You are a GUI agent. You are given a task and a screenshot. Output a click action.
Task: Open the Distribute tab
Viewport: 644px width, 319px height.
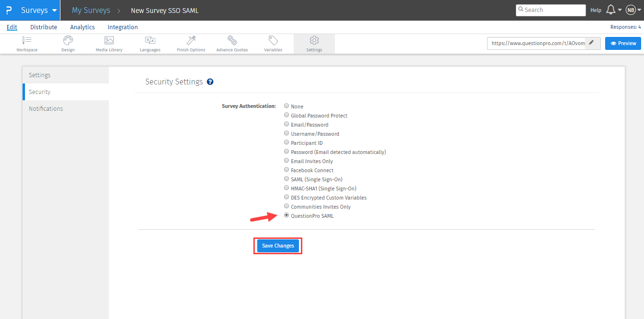(43, 27)
